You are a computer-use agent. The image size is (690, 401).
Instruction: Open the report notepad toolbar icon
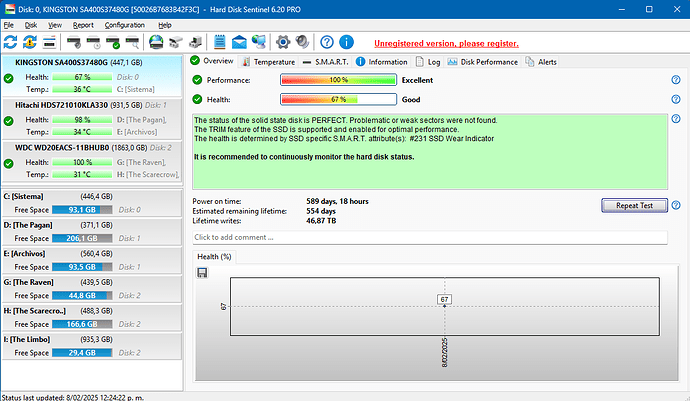point(220,42)
